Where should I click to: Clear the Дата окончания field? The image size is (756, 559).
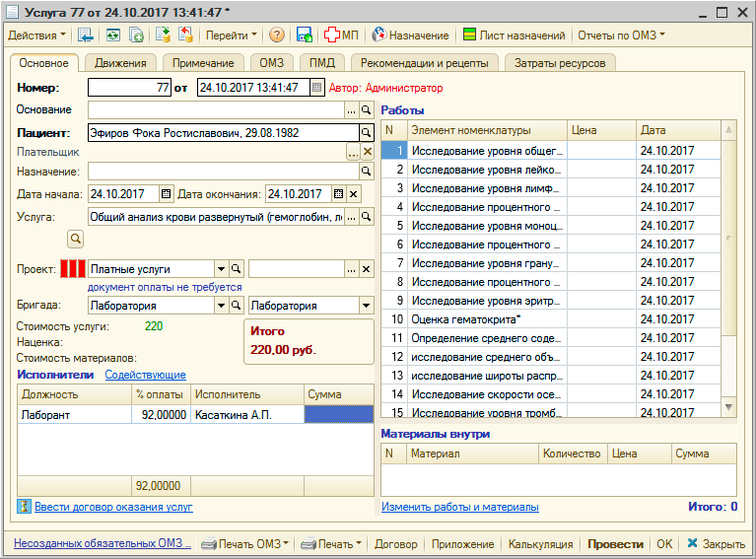coord(353,193)
